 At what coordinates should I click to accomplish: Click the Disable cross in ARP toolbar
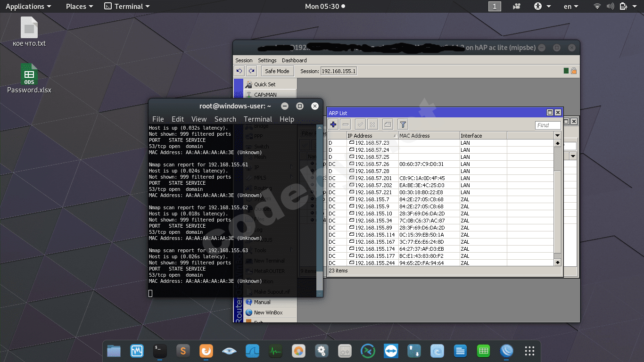click(372, 124)
